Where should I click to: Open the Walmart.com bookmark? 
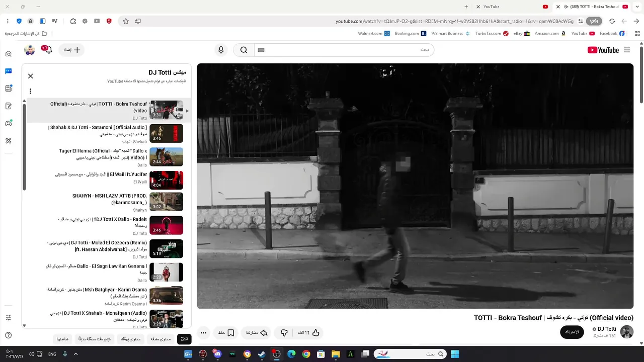click(374, 34)
